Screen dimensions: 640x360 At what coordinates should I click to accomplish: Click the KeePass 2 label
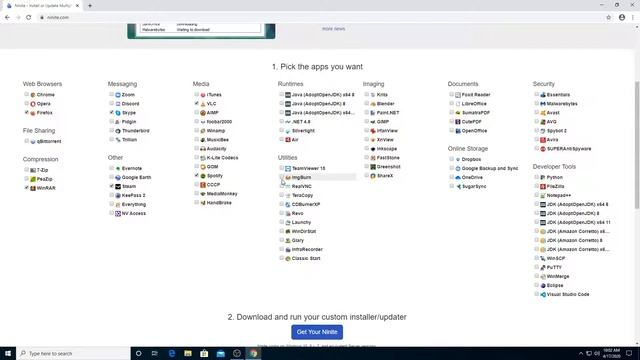click(133, 195)
